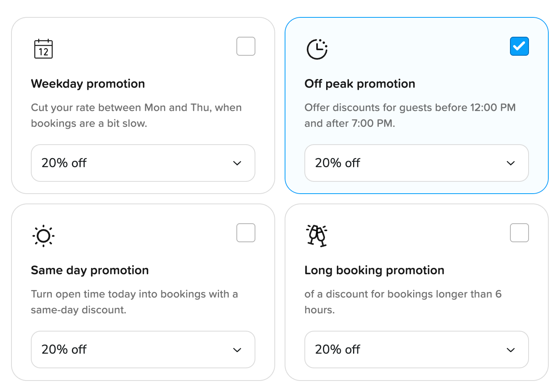This screenshot has width=559, height=392.
Task: Select the Long booking promotion checkbox
Action: click(519, 233)
